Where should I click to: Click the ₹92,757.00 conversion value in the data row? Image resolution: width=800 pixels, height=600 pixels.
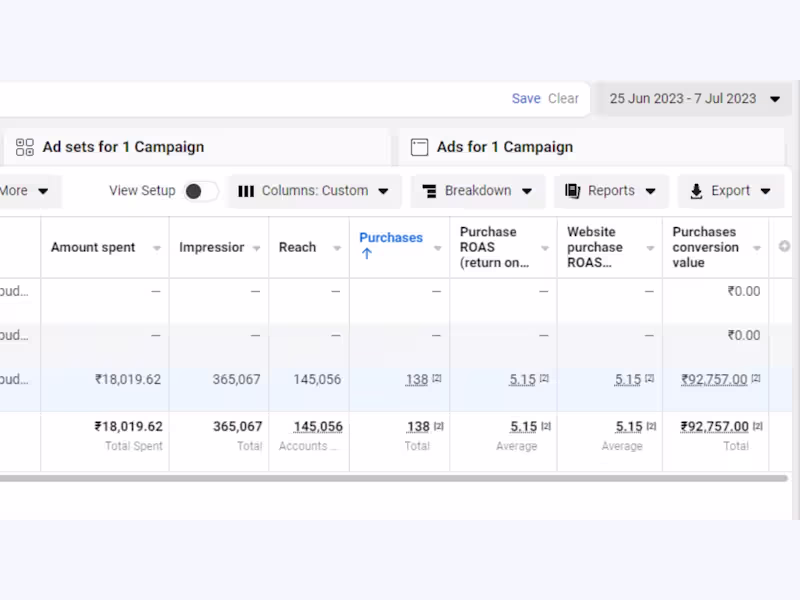point(714,380)
